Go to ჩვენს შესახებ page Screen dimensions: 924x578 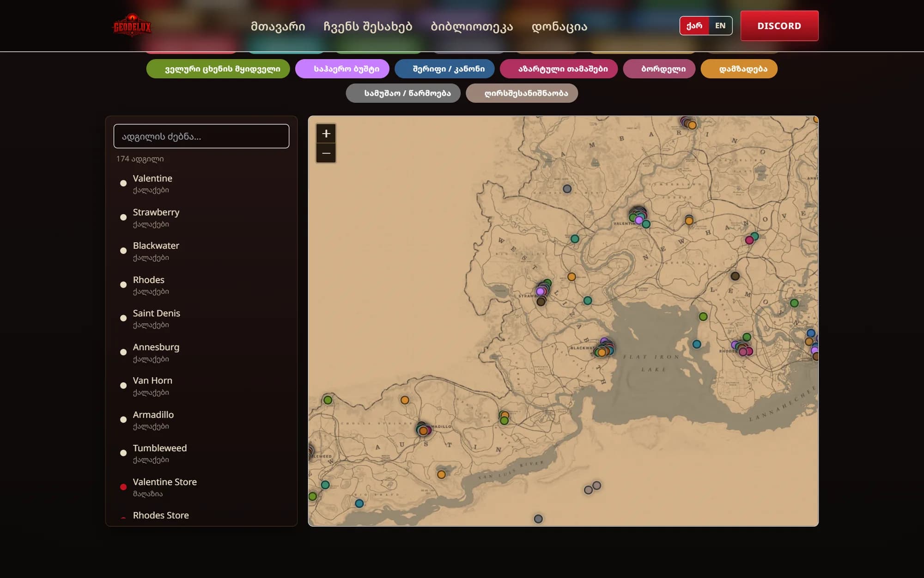tap(368, 26)
